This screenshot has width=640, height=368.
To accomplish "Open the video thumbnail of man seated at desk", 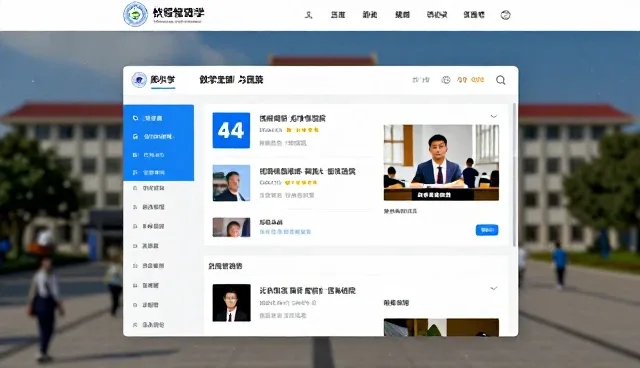I will click(x=441, y=162).
